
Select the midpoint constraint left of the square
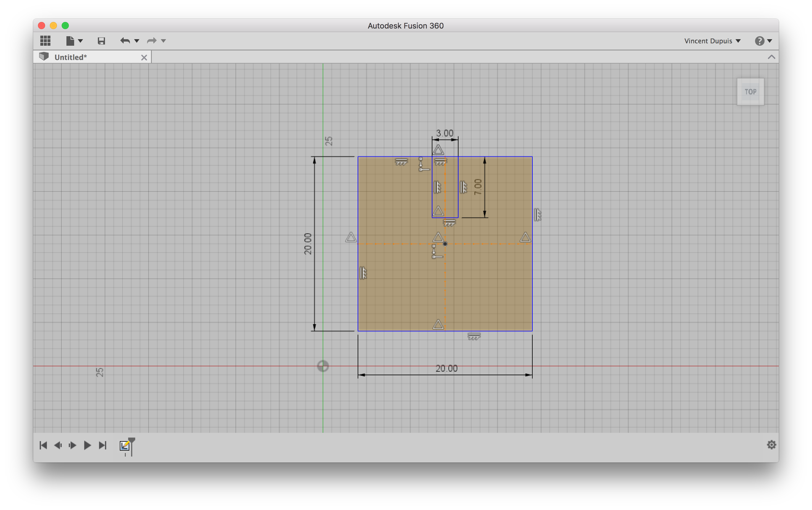point(351,237)
